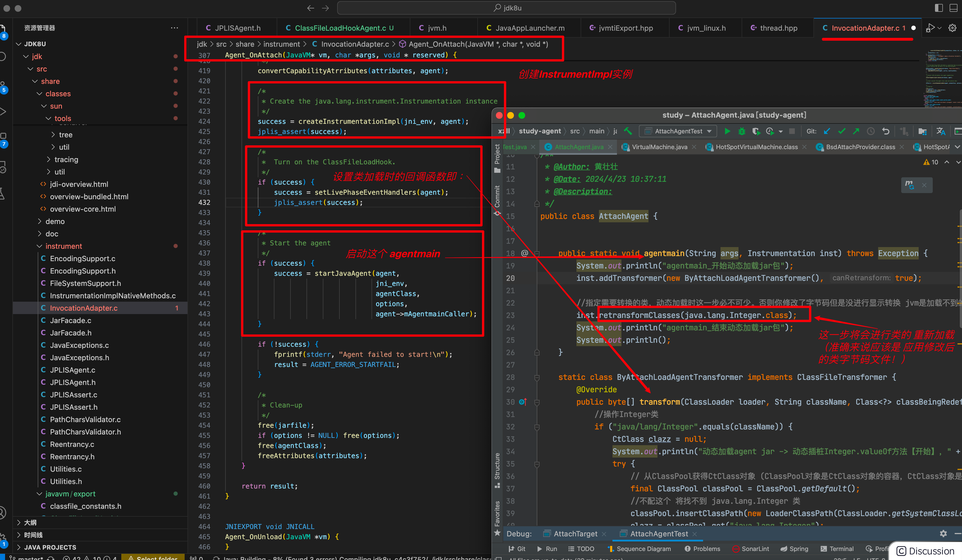Push commits with green Git up-arrow

pos(856,131)
